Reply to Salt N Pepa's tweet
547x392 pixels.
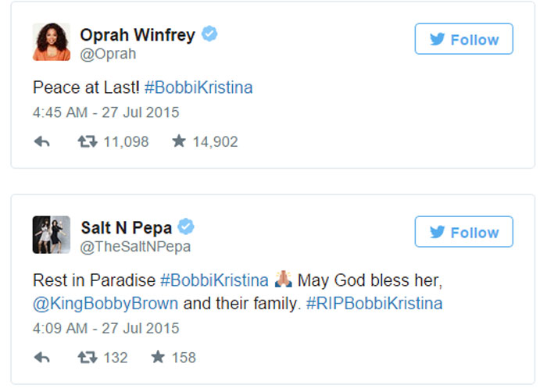(42, 358)
